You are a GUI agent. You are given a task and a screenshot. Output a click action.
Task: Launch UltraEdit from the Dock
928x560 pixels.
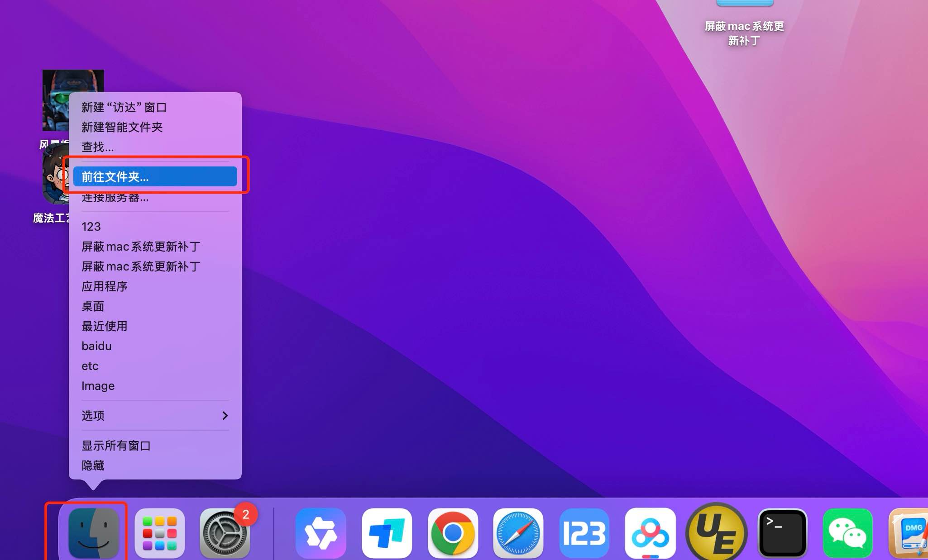click(715, 533)
